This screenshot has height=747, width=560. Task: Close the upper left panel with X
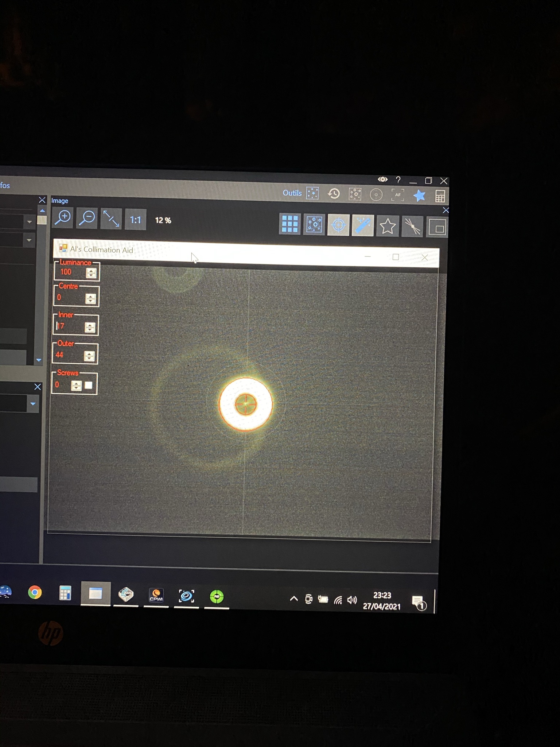(x=42, y=200)
